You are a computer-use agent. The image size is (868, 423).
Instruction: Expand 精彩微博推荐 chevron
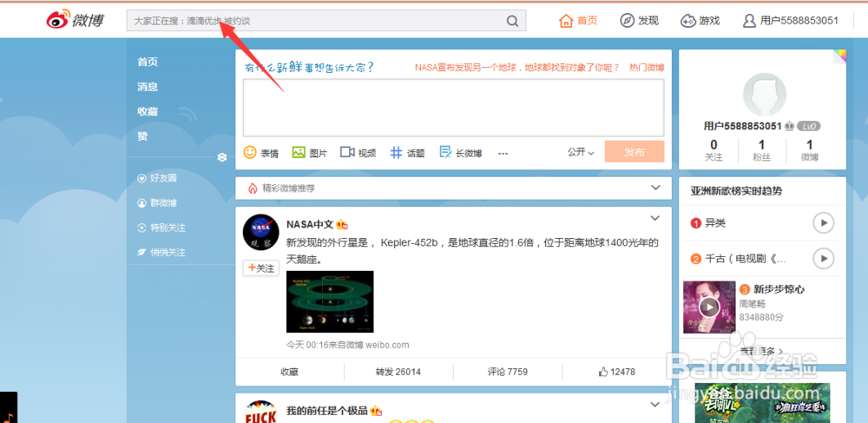click(x=656, y=188)
